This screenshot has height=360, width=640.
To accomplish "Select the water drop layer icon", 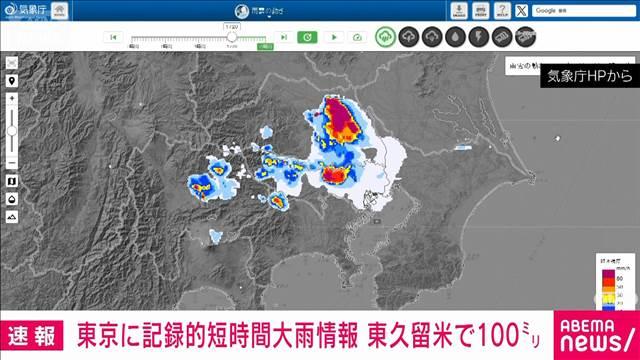I will point(456,37).
